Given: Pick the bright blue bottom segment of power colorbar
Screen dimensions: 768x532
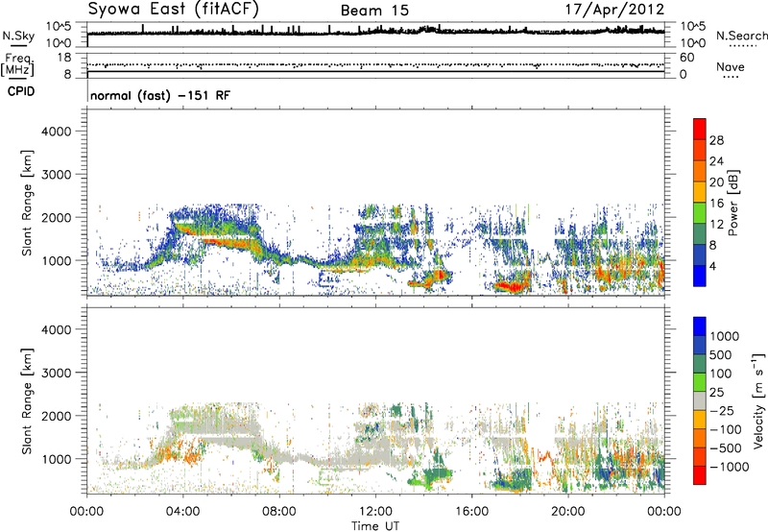Looking at the screenshot, I should pyautogui.click(x=700, y=276).
